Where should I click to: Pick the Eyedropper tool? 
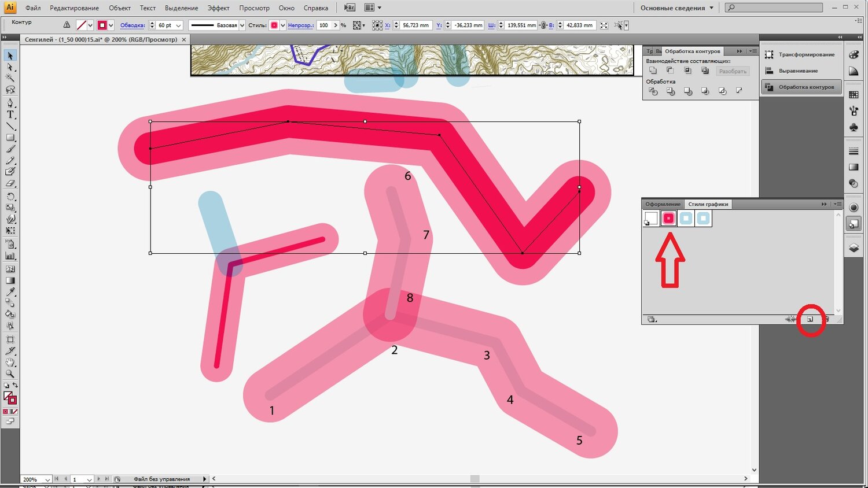pos(10,291)
